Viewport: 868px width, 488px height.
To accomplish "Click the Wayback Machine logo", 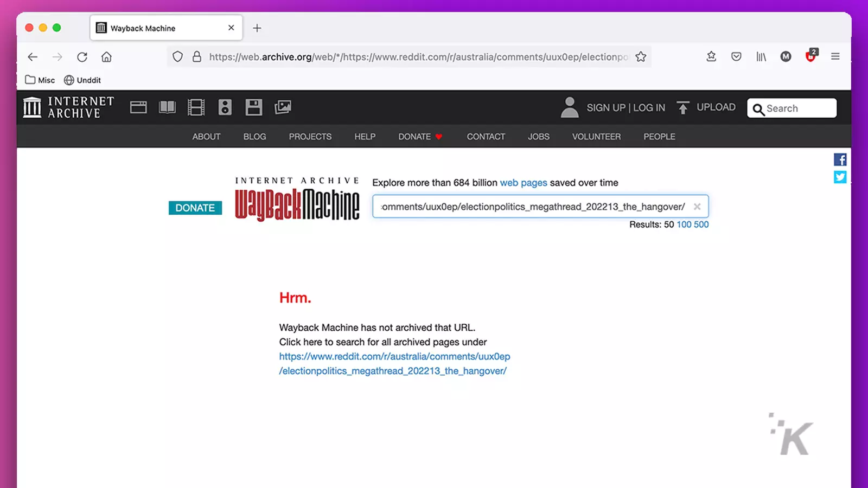I will tap(297, 199).
